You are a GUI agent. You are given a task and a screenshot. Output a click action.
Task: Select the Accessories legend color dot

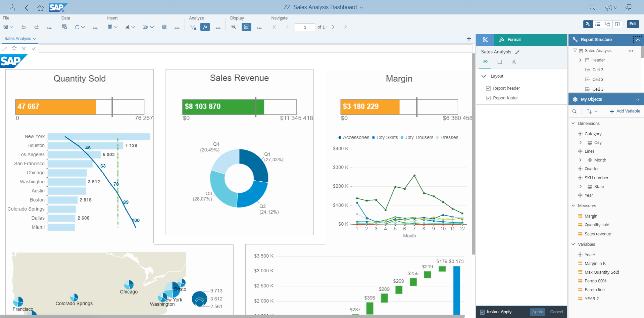[339, 137]
